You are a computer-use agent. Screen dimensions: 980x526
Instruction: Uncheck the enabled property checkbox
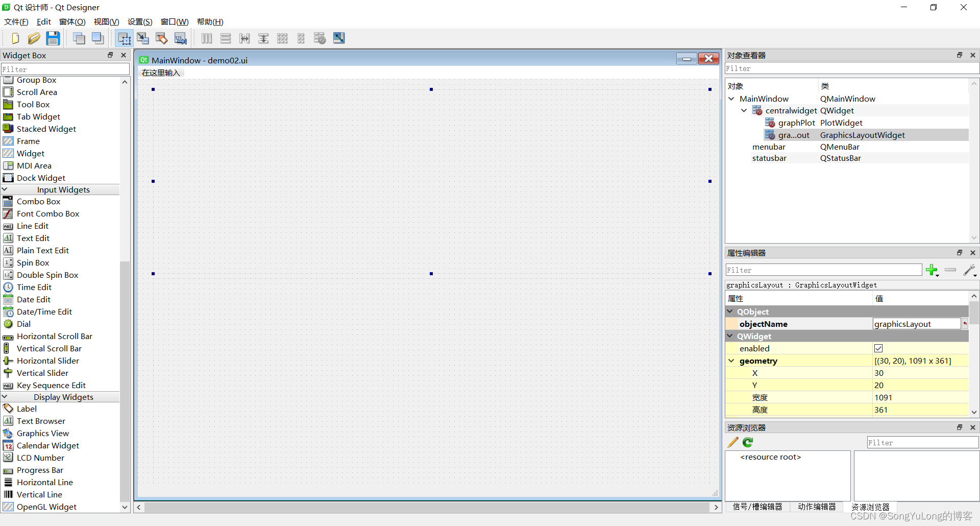pyautogui.click(x=878, y=348)
